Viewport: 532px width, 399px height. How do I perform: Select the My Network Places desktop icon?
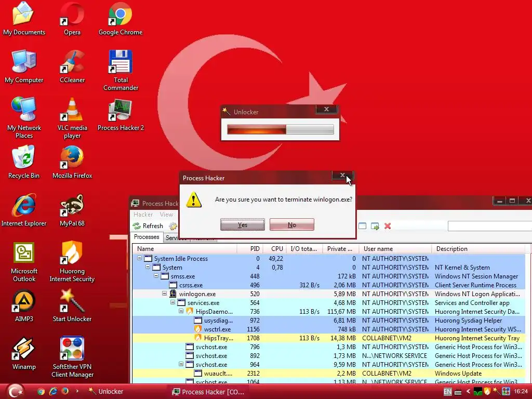[24, 118]
